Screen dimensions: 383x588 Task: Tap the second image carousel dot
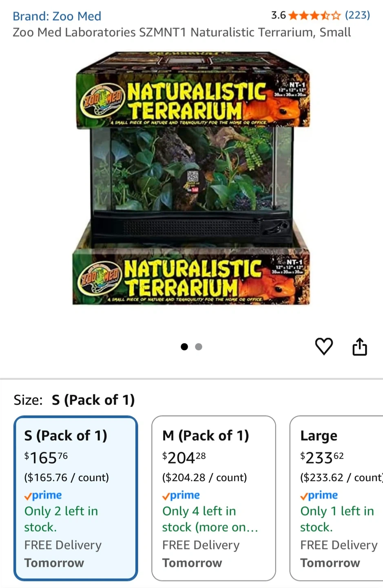click(199, 347)
